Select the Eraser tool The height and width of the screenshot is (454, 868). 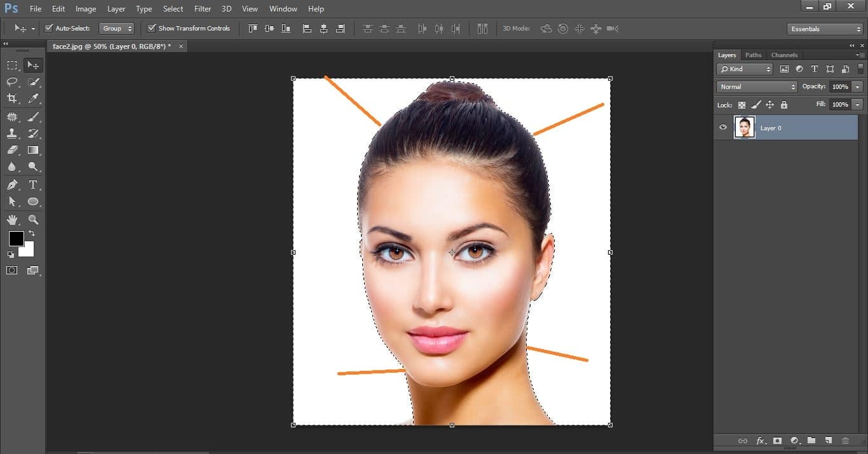pyautogui.click(x=12, y=150)
